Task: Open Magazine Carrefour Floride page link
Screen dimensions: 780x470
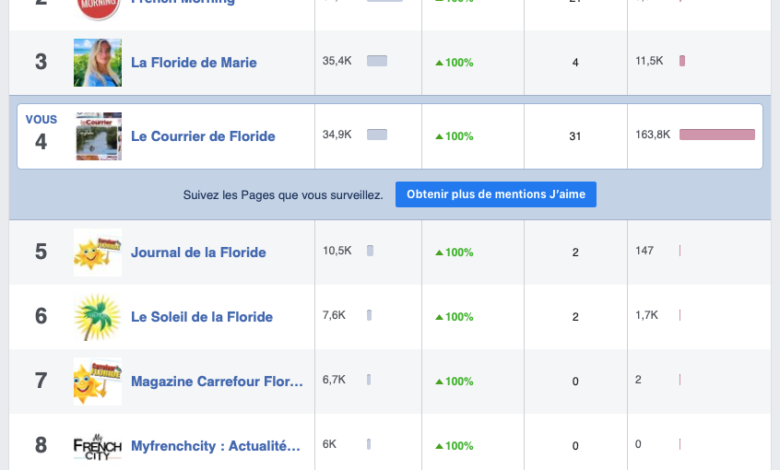Action: coord(216,381)
